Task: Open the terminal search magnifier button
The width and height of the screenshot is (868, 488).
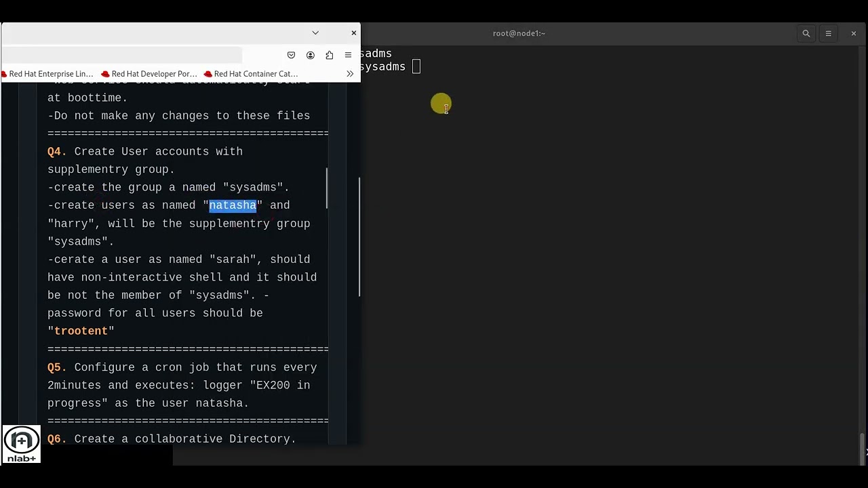Action: [x=806, y=33]
